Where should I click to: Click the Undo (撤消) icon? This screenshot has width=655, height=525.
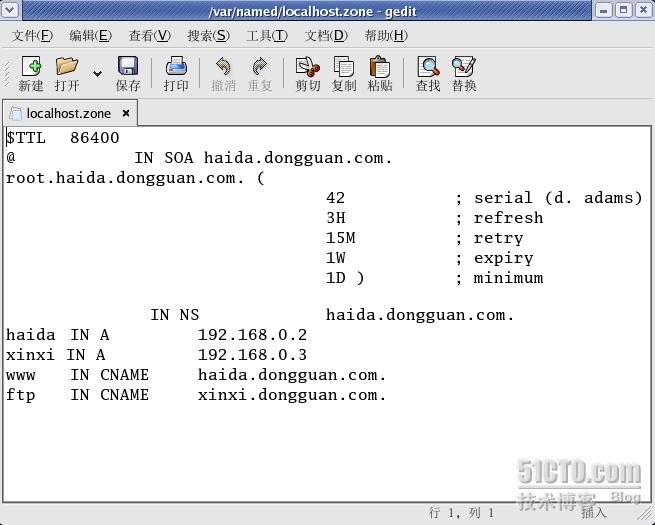(x=223, y=66)
